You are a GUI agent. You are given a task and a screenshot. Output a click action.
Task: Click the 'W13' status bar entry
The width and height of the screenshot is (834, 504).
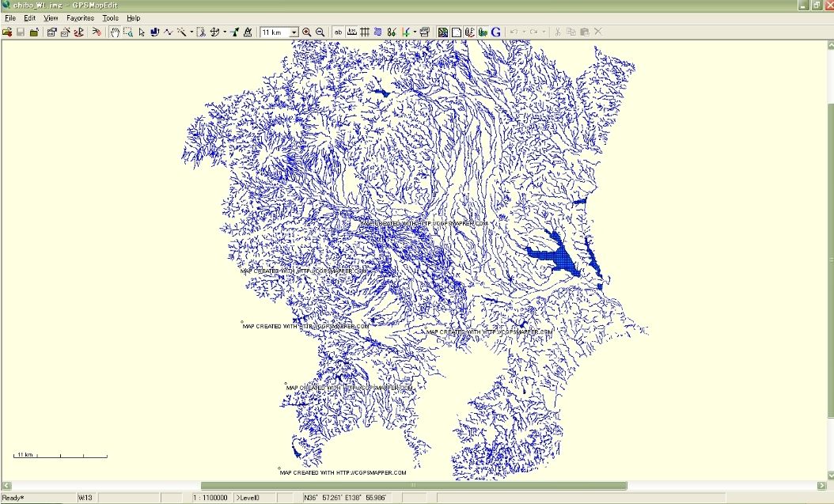pyautogui.click(x=85, y=498)
